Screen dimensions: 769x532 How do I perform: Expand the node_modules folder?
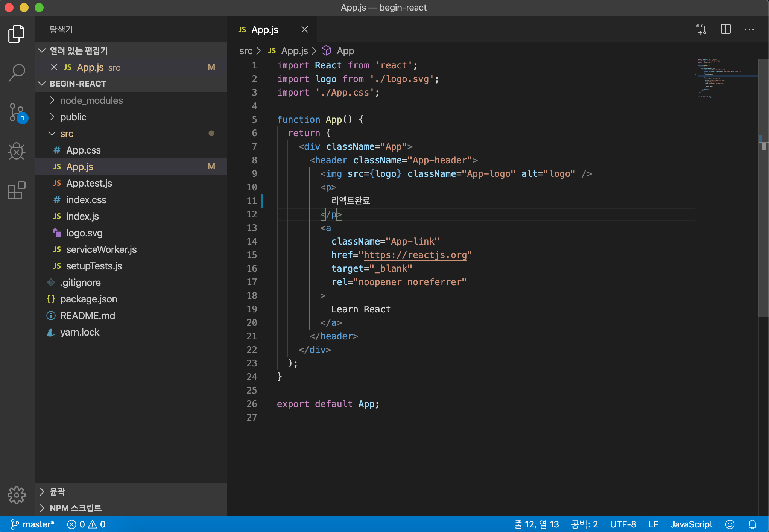91,100
